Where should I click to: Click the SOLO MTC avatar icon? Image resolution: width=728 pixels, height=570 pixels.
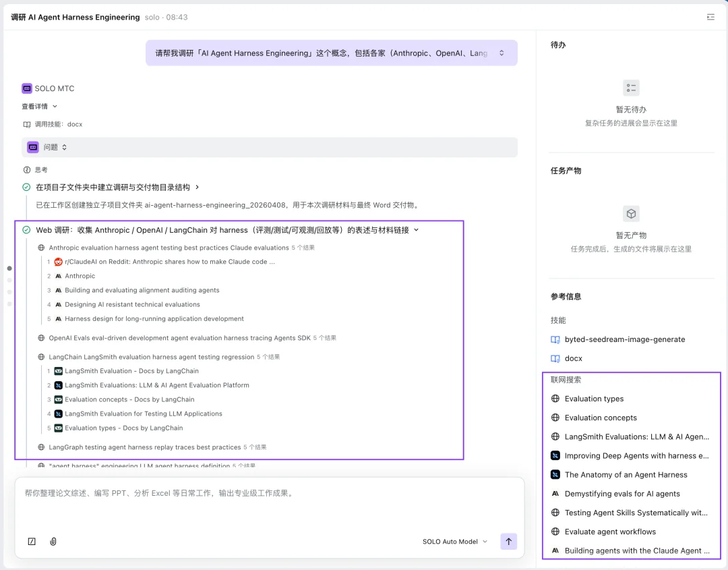tap(26, 88)
